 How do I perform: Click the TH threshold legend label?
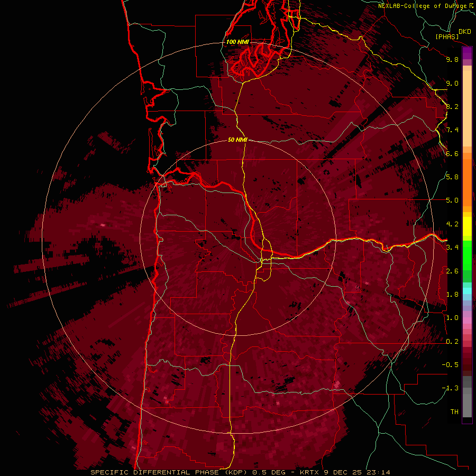click(x=454, y=412)
